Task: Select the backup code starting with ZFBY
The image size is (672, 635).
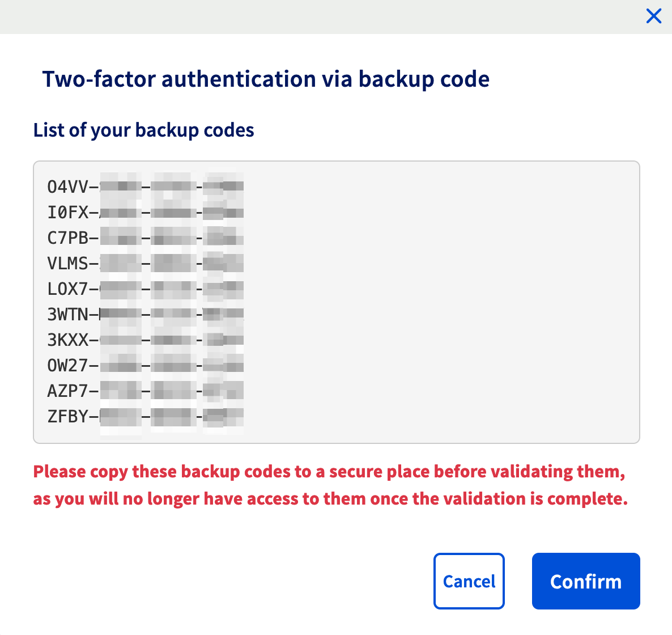Action: click(x=145, y=416)
